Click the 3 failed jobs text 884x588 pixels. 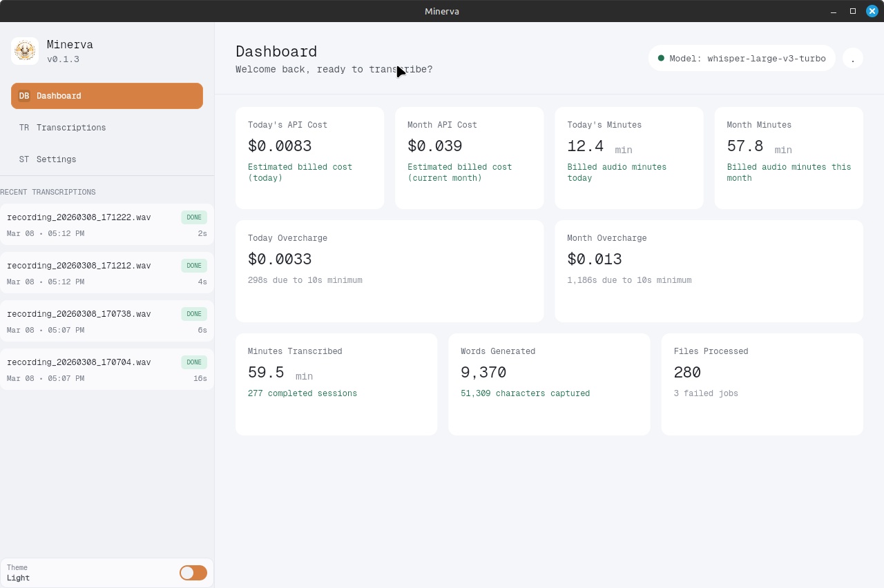pos(706,393)
